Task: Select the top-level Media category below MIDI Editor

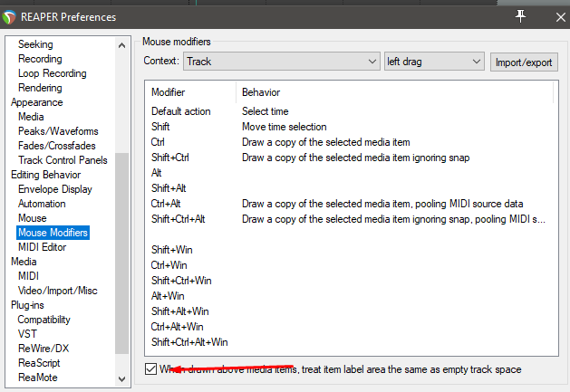Action: 24,262
